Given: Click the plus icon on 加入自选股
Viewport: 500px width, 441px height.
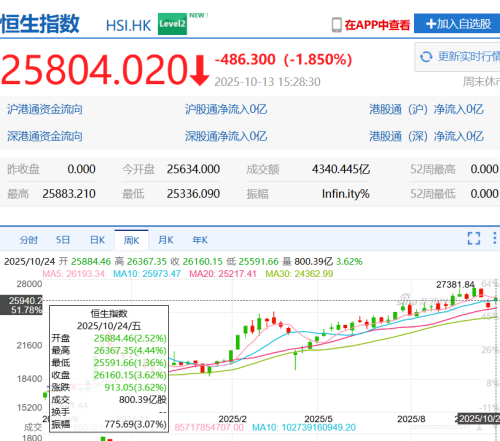Looking at the screenshot, I should click(x=431, y=24).
